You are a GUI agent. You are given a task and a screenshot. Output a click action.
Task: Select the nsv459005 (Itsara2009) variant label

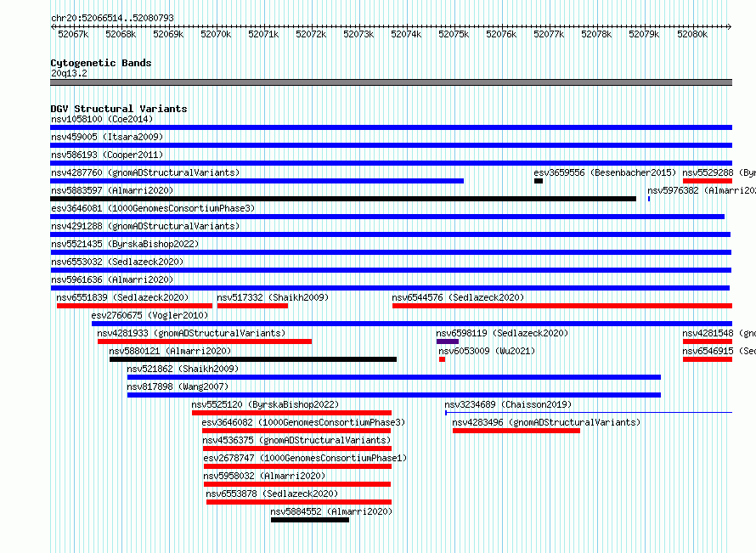(x=107, y=137)
